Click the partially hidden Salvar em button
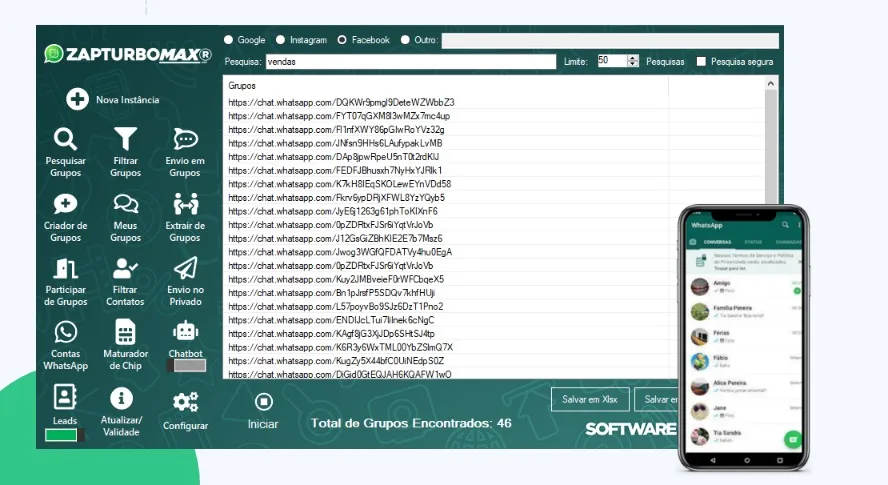Viewport: 888px width, 485px height. [x=656, y=399]
